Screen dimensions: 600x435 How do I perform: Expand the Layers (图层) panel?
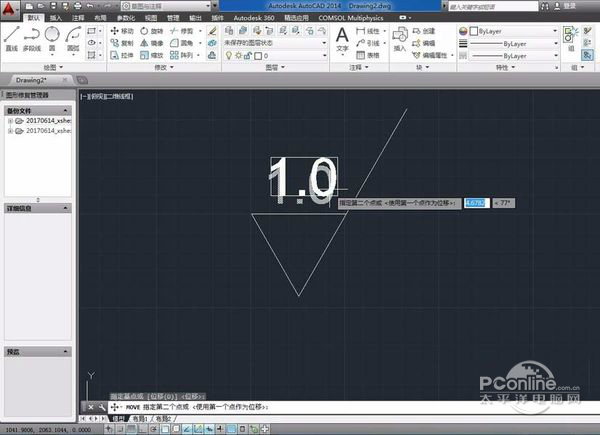[x=275, y=67]
